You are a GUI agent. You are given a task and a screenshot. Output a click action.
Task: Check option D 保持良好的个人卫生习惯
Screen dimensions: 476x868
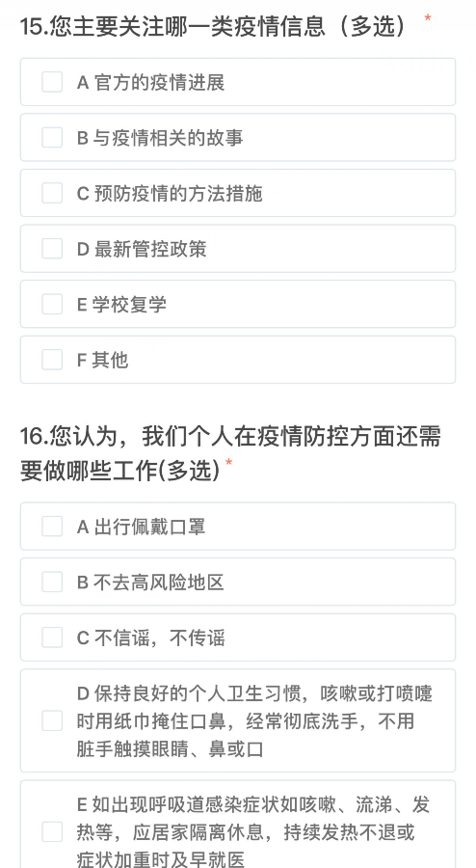click(x=52, y=720)
